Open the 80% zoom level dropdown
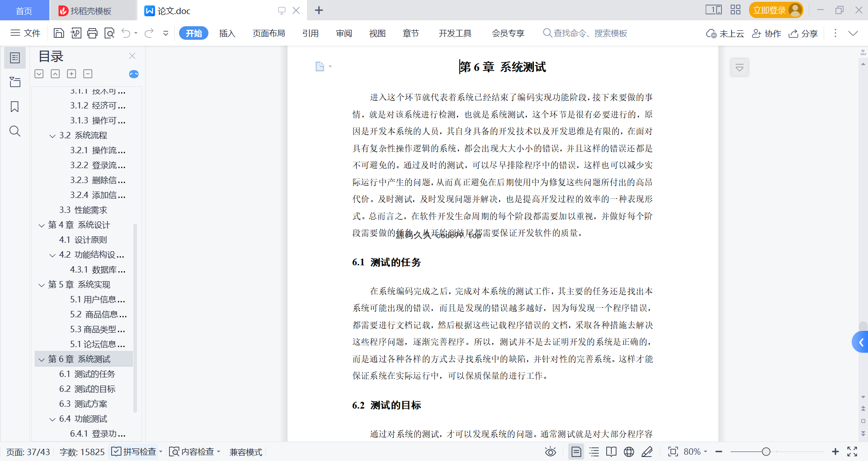This screenshot has width=868, height=461. click(x=695, y=452)
